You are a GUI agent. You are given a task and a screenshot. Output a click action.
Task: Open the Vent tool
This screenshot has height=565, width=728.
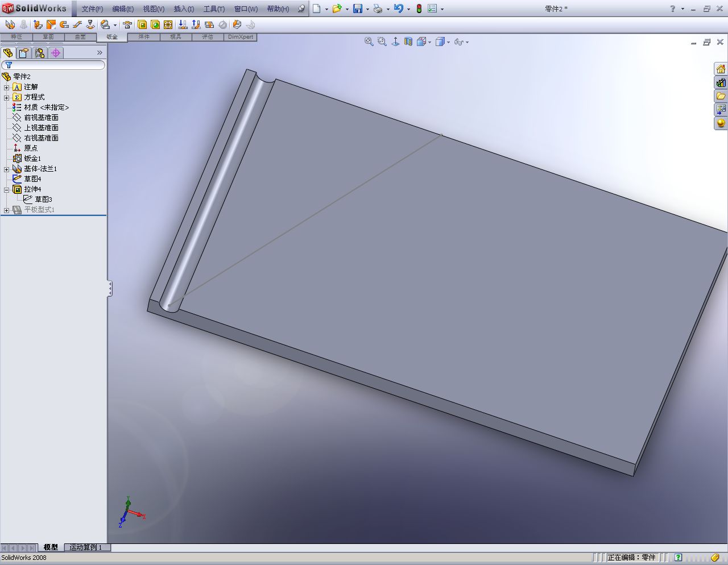(168, 24)
